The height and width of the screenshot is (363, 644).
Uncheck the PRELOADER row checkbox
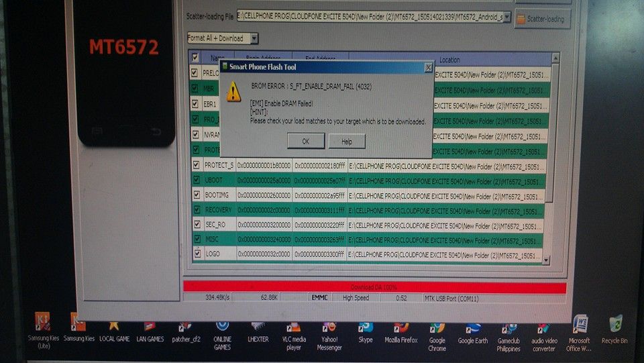pos(195,72)
